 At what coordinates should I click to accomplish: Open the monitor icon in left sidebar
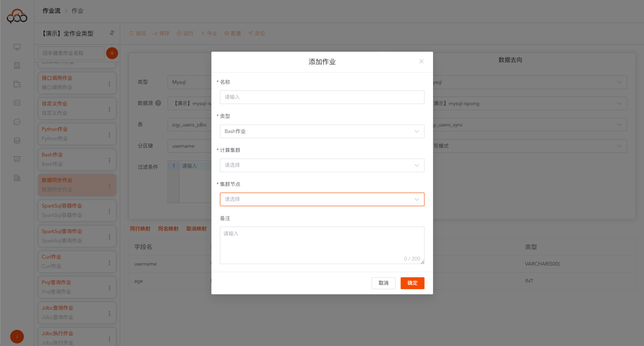click(17, 47)
